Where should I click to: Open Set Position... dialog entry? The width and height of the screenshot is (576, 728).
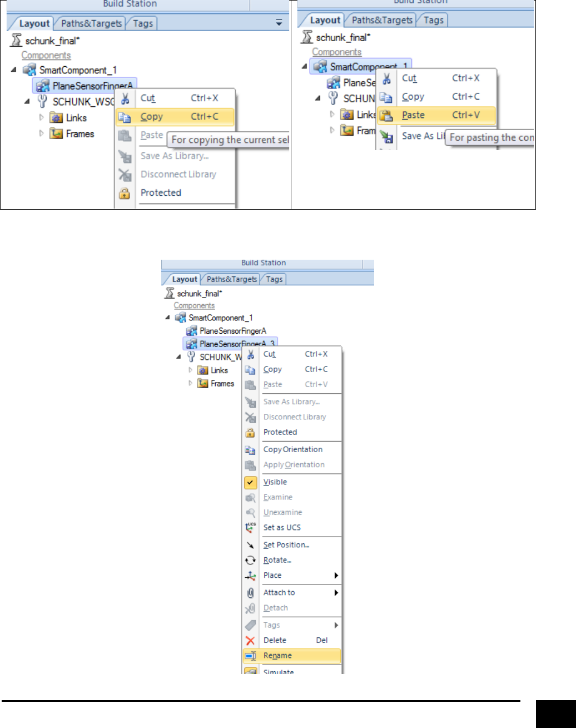tap(286, 544)
